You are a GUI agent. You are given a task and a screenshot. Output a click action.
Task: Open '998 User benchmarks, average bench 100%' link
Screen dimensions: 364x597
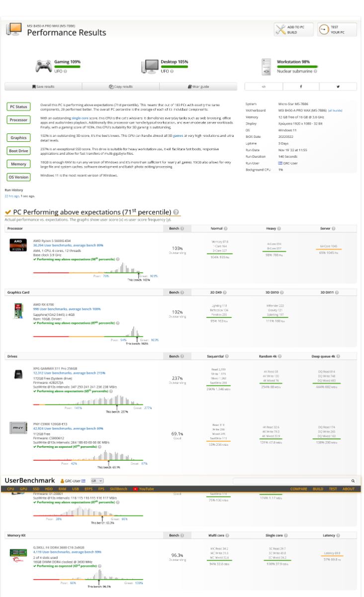point(67,309)
